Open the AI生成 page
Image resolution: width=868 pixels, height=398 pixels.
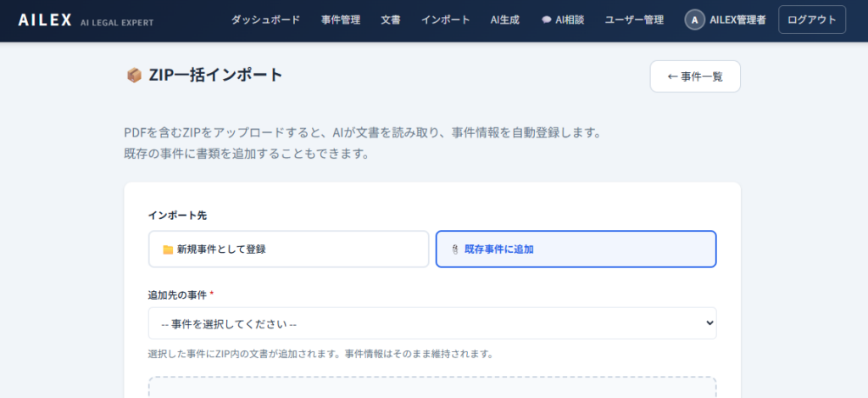coord(505,20)
